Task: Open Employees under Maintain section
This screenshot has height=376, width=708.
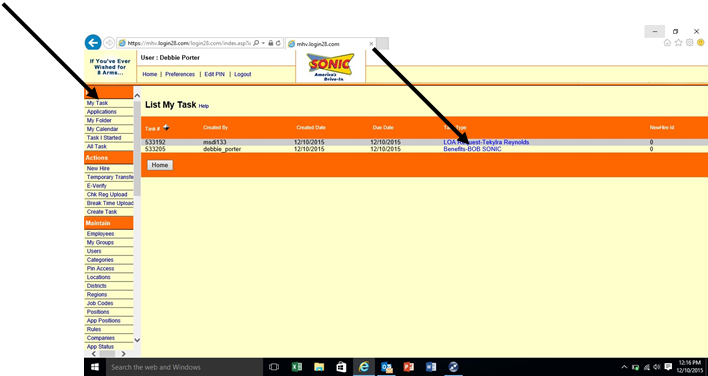Action: 109,234
